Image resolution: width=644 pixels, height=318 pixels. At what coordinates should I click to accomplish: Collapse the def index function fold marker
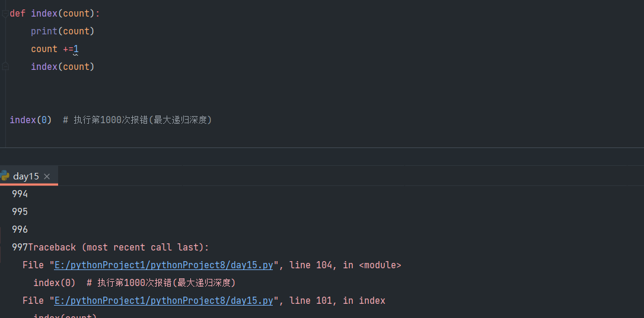tap(5, 14)
